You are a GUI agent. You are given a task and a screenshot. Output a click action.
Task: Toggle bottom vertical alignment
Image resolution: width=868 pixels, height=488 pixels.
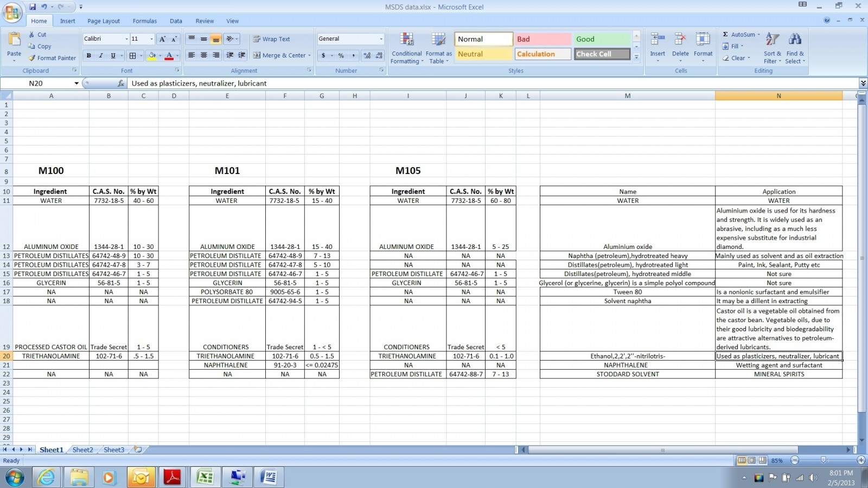coord(216,39)
